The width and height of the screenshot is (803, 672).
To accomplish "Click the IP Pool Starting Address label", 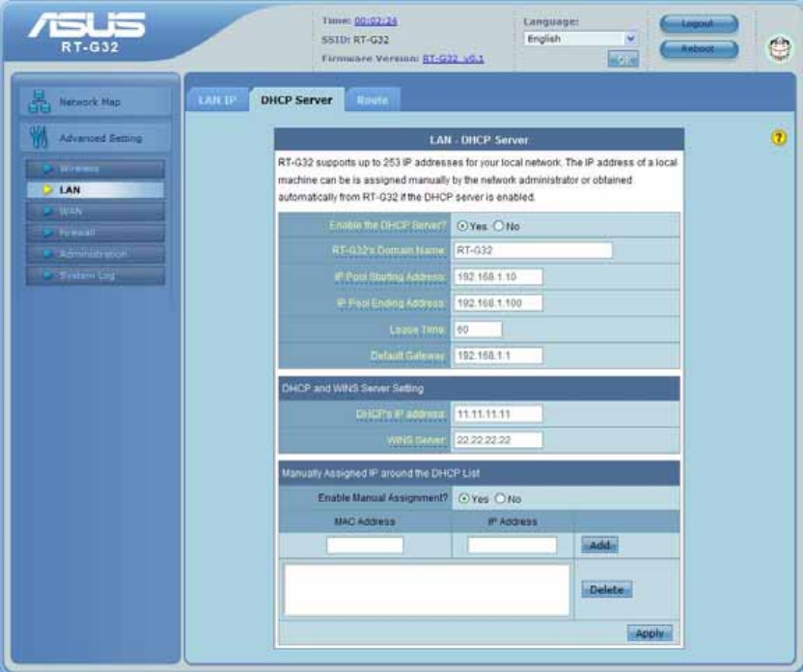I will [390, 277].
